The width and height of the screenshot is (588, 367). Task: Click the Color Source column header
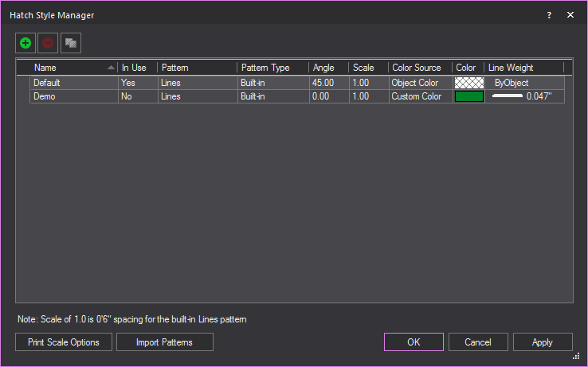pyautogui.click(x=419, y=68)
